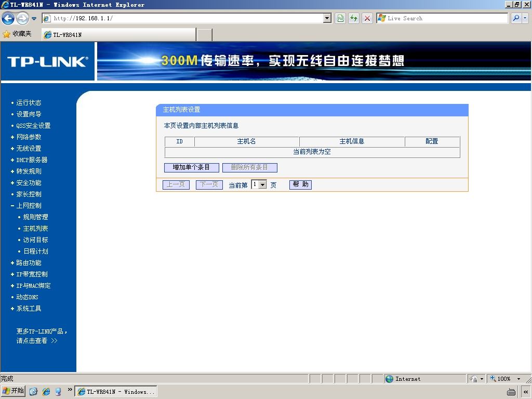Open 家长控制 in the sidebar
532x399 pixels.
pyautogui.click(x=29, y=194)
